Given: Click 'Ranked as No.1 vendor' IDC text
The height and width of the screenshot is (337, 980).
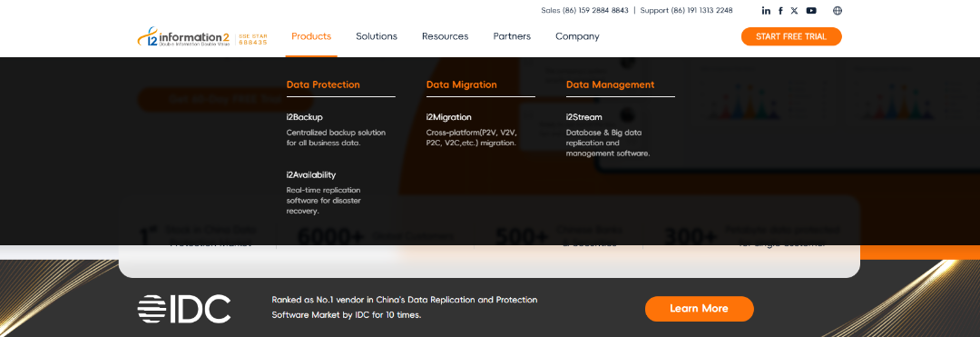Looking at the screenshot, I should (x=405, y=308).
